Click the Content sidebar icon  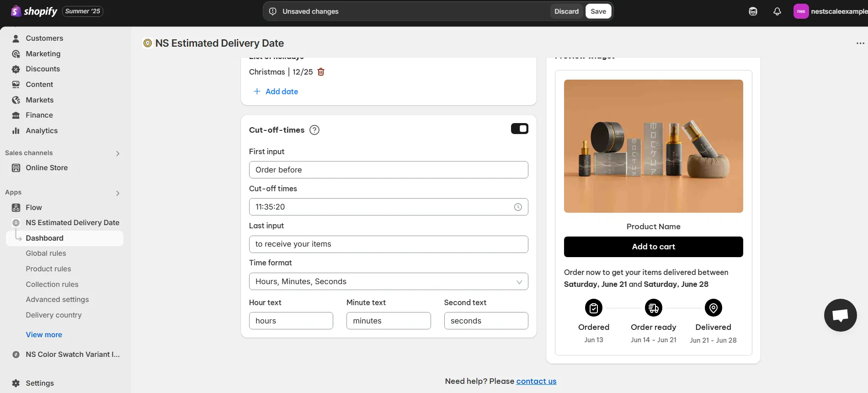coord(16,85)
